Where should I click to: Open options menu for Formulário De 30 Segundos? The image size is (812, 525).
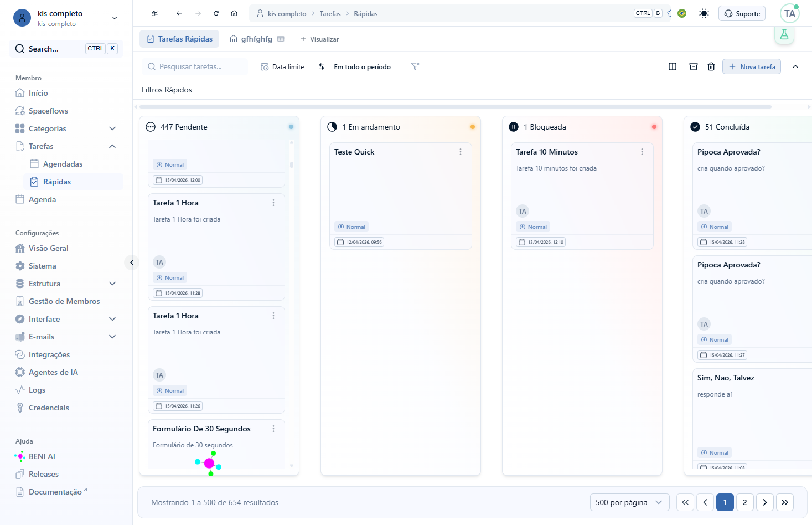[273, 429]
